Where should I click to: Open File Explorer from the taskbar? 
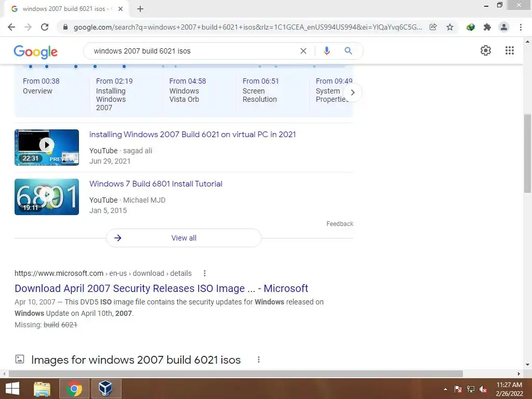point(42,389)
